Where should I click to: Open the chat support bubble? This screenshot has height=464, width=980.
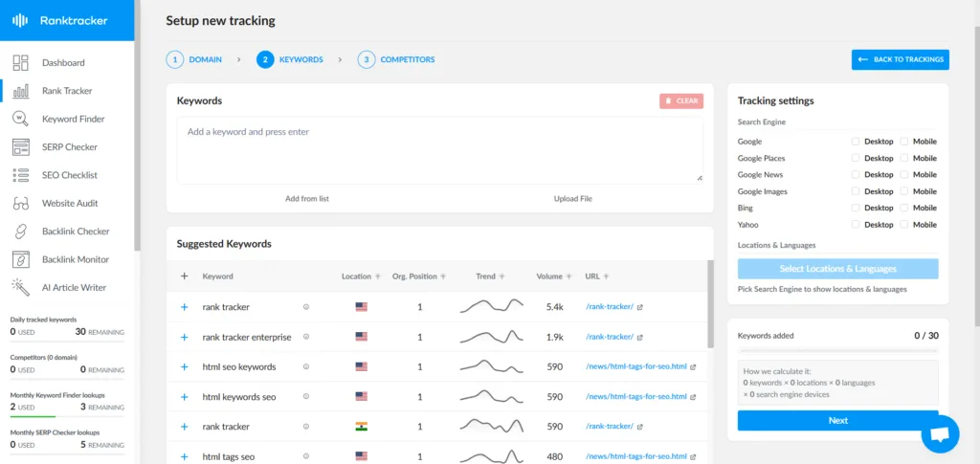pyautogui.click(x=940, y=434)
